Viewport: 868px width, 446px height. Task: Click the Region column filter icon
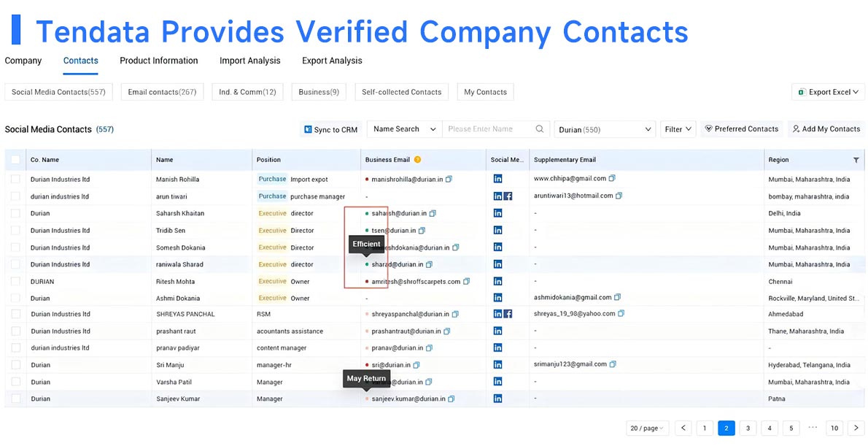click(856, 160)
